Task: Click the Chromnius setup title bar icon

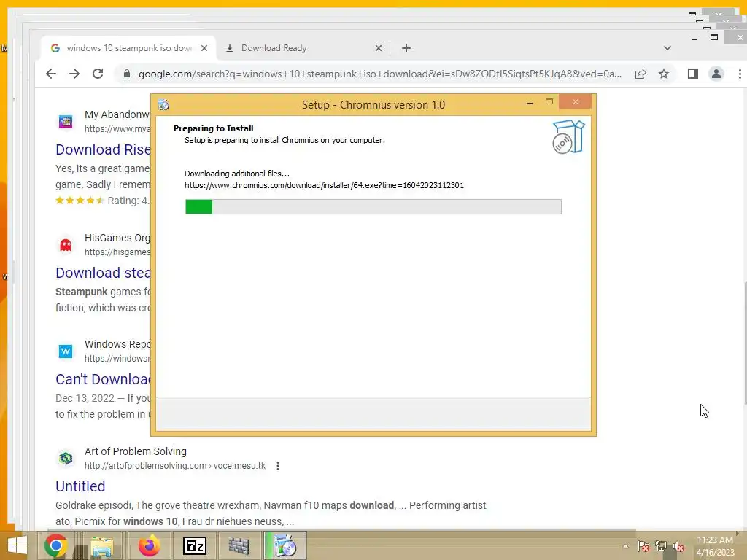Action: (x=163, y=104)
